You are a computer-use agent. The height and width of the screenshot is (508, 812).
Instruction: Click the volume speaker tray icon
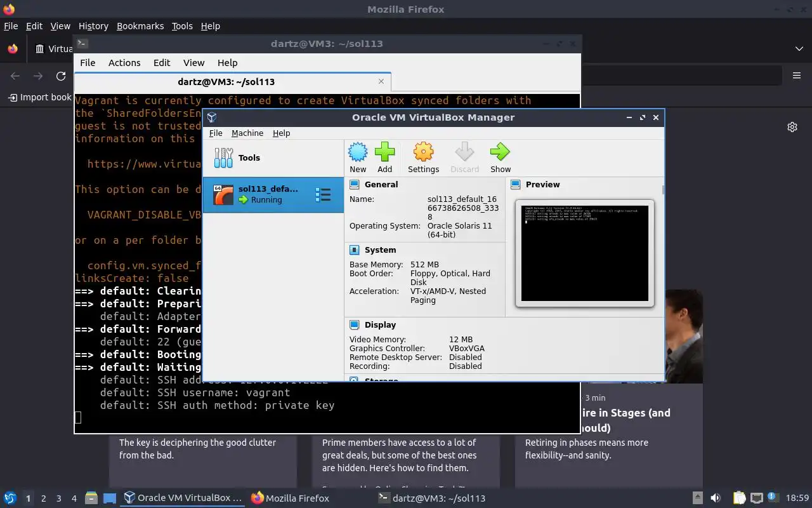click(x=716, y=498)
